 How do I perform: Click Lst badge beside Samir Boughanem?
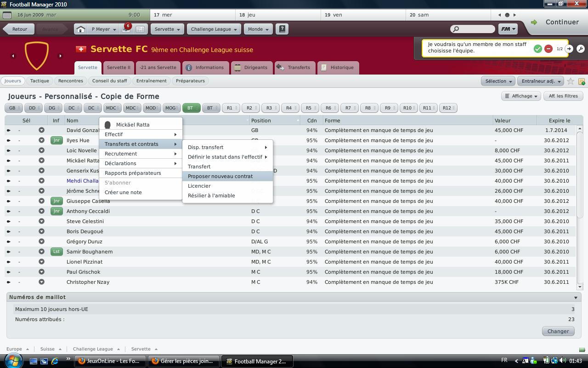[x=57, y=252]
